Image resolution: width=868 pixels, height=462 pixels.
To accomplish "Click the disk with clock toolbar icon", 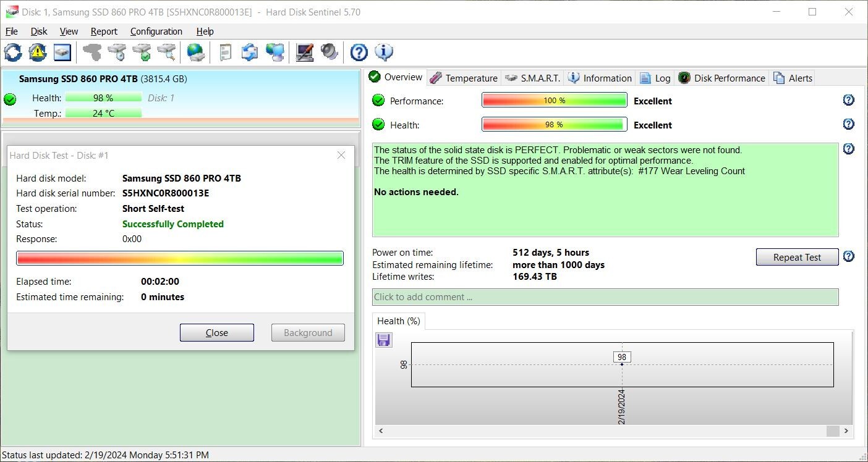I will [117, 52].
